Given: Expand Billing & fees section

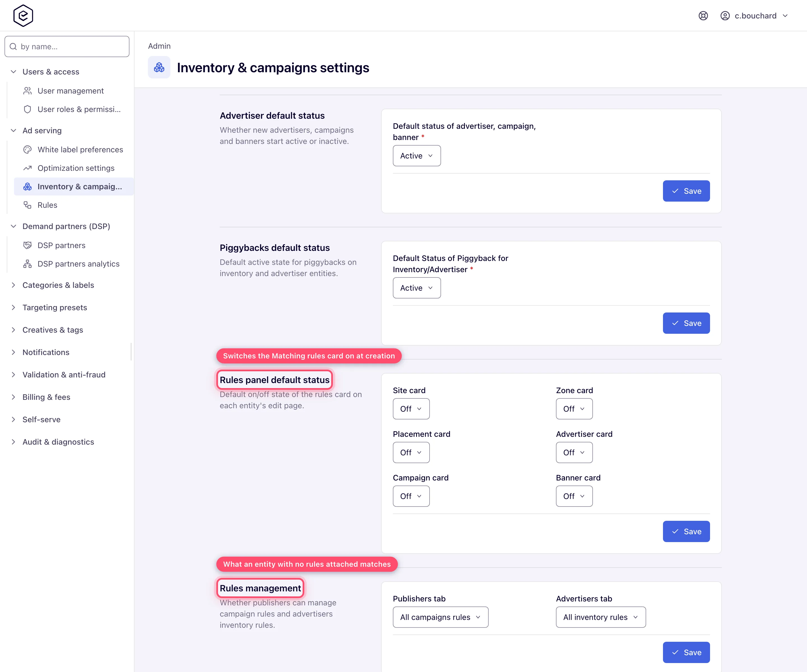Looking at the screenshot, I should pyautogui.click(x=13, y=397).
